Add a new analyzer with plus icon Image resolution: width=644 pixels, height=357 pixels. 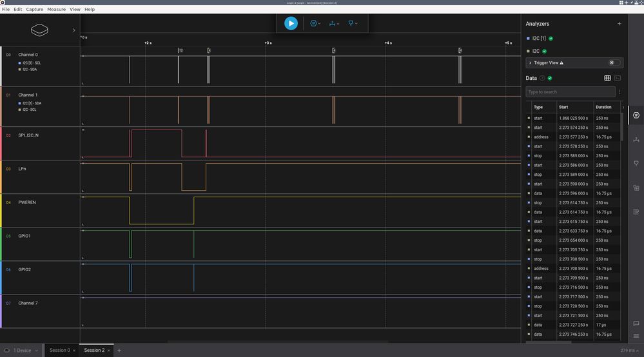620,24
